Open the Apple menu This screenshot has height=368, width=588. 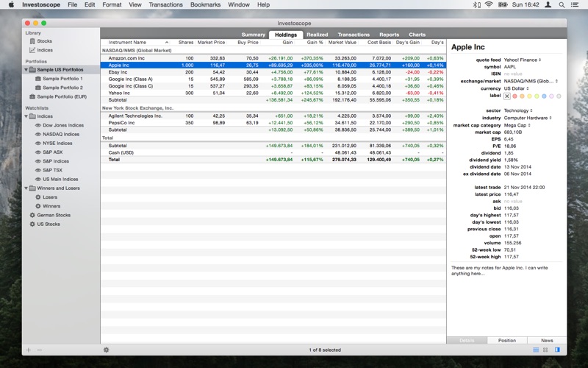tap(11, 4)
